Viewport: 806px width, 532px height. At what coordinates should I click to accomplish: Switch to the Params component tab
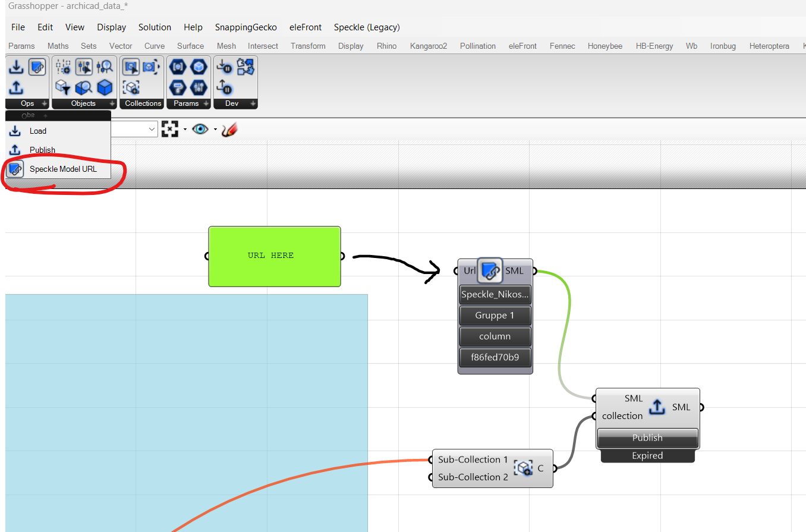[21, 46]
